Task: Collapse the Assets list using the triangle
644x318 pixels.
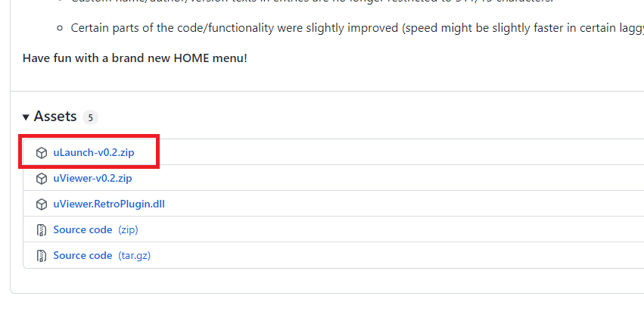Action: point(26,117)
